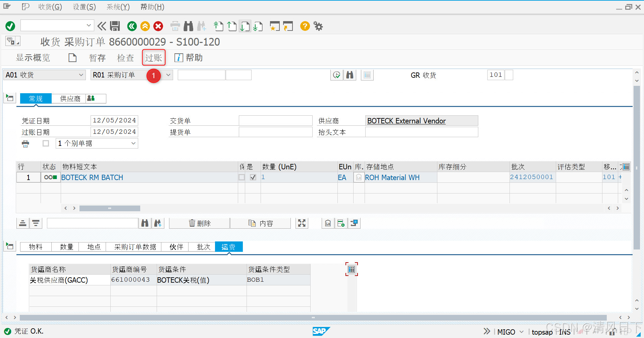This screenshot has width=644, height=338.
Task: Click the Last page icon
Action: tap(258, 26)
